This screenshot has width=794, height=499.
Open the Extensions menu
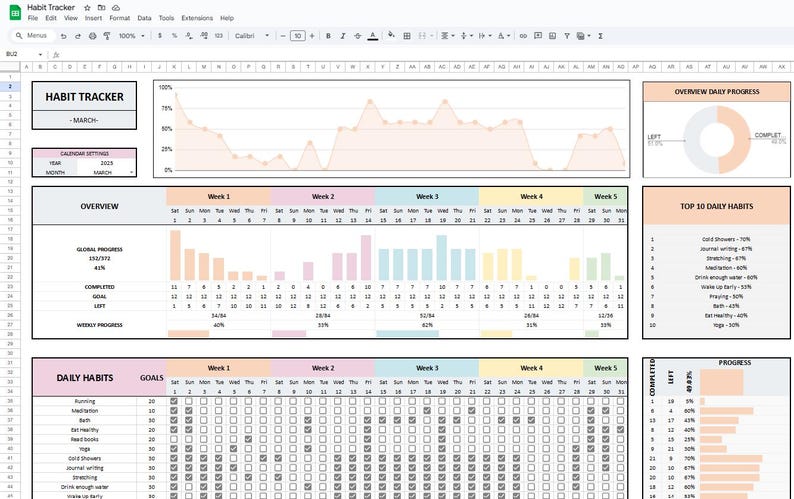pyautogui.click(x=197, y=18)
